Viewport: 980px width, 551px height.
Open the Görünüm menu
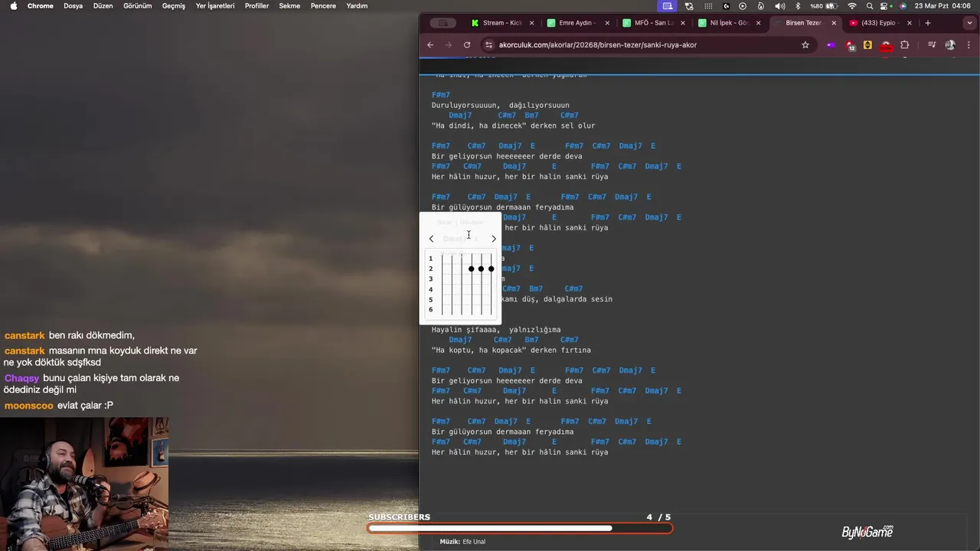(x=138, y=5)
